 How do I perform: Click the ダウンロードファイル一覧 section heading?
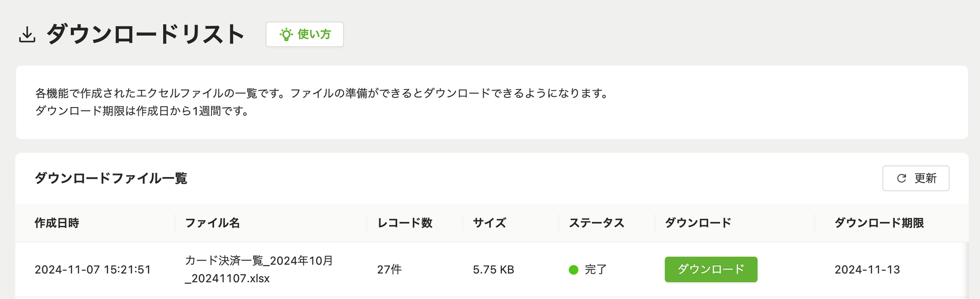coord(111,178)
